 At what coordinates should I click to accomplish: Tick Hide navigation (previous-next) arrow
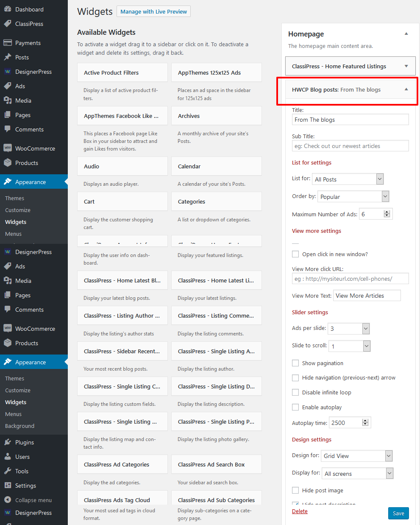(295, 377)
